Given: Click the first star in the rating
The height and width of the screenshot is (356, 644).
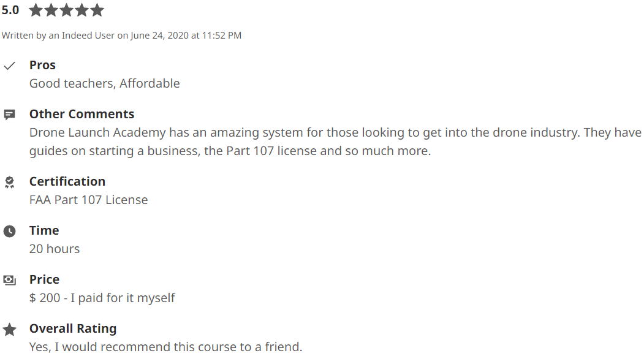Looking at the screenshot, I should [x=36, y=10].
